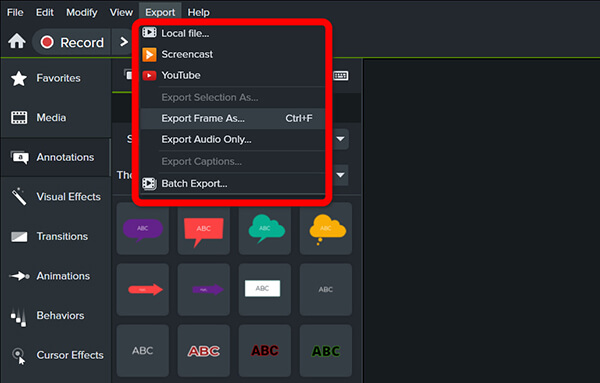Export to YouTube
The image size is (600, 383).
point(232,75)
